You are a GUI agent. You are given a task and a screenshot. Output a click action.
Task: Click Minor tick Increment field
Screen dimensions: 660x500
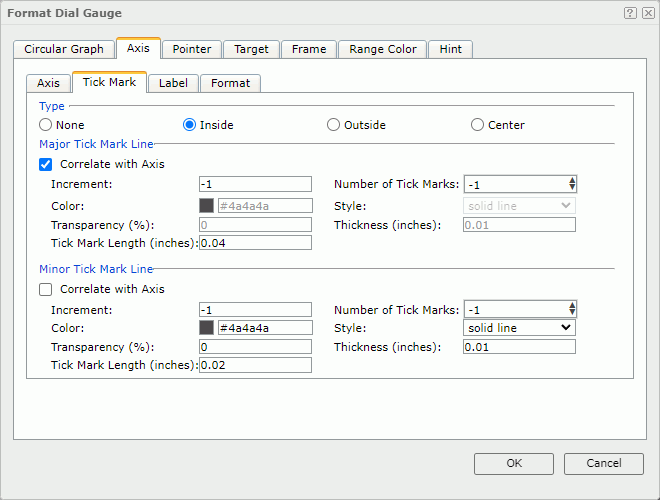tap(255, 310)
